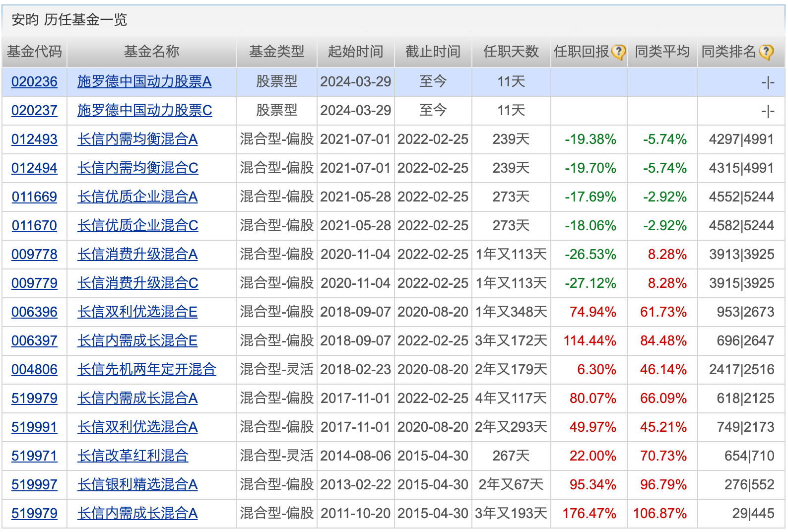Click the 安昀 历任基金一览 title
Screen dimensions: 788x532
coord(69,20)
